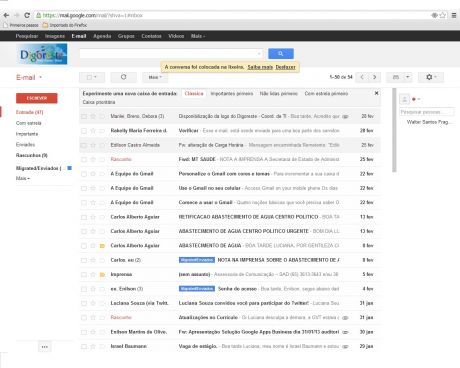460x368 pixels.
Task: Expand the Mais actions dropdown in toolbar
Action: [155, 77]
